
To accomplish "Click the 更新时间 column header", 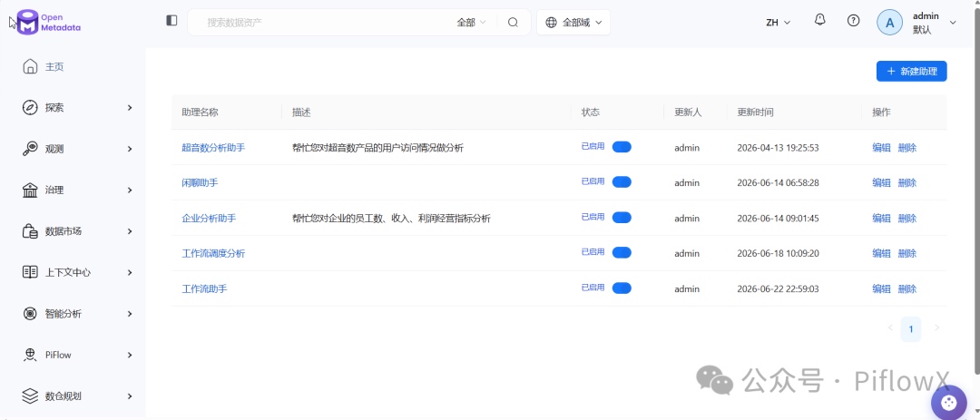I will pos(755,112).
